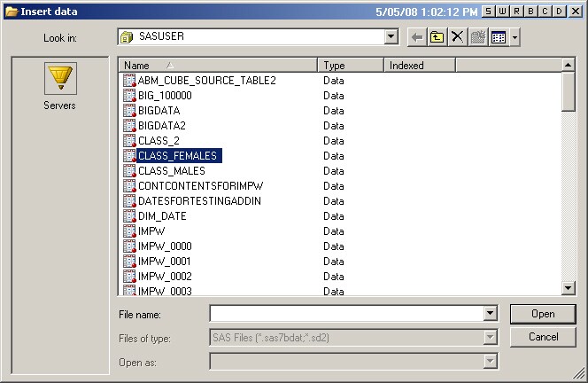This screenshot has width=588, height=383.
Task: Expand the view menu dropdown arrow
Action: point(514,37)
